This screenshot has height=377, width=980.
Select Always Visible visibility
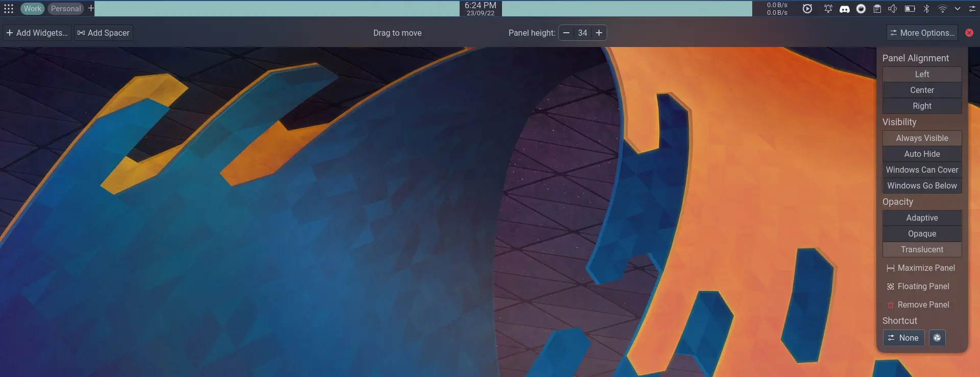tap(922, 138)
